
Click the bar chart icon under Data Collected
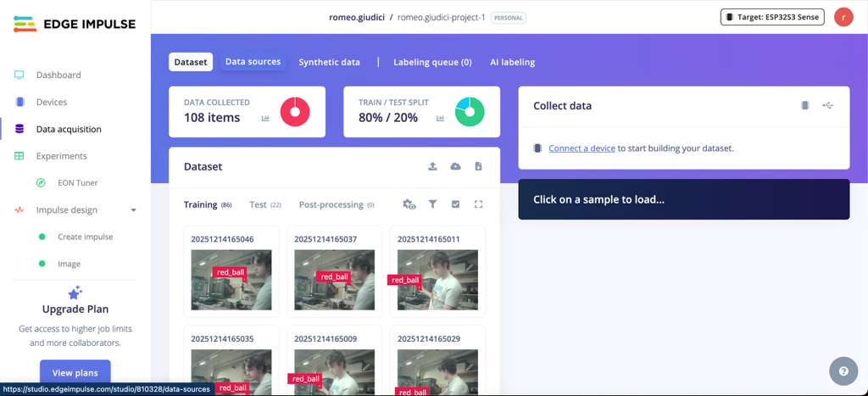pos(265,119)
